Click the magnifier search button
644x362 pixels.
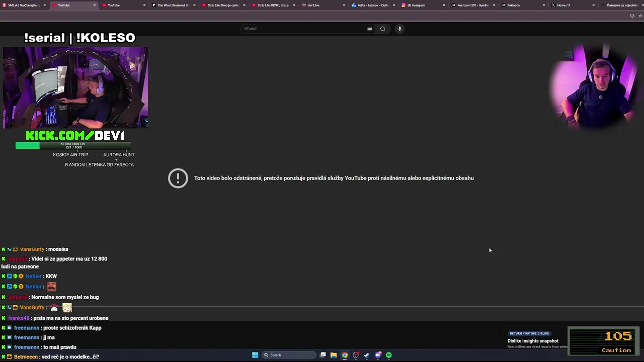pos(382,29)
